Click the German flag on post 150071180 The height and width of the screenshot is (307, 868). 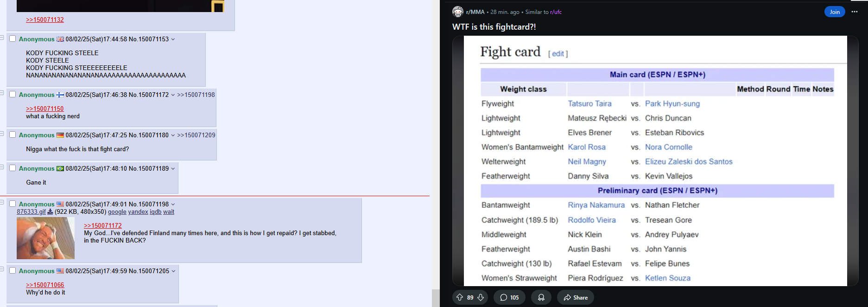pos(60,135)
